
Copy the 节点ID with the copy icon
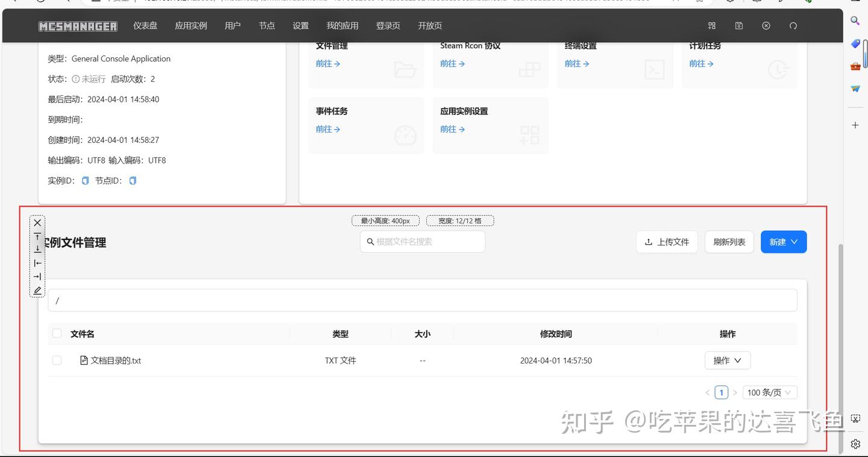coord(133,181)
